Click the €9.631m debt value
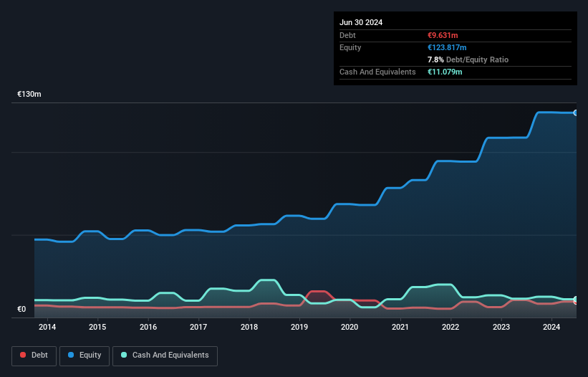This screenshot has width=588, height=377. (x=443, y=35)
